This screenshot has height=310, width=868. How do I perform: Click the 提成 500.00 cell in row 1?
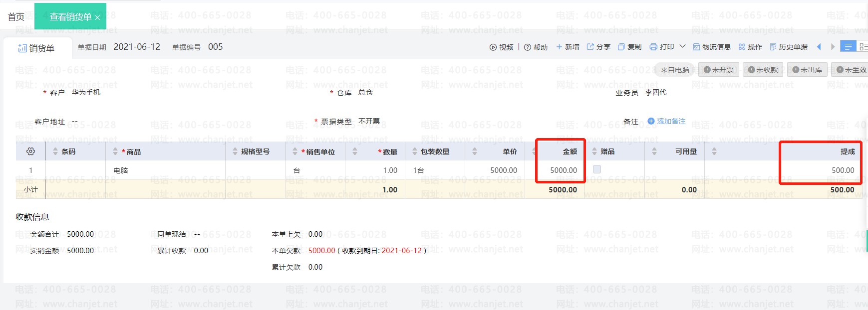(784, 170)
